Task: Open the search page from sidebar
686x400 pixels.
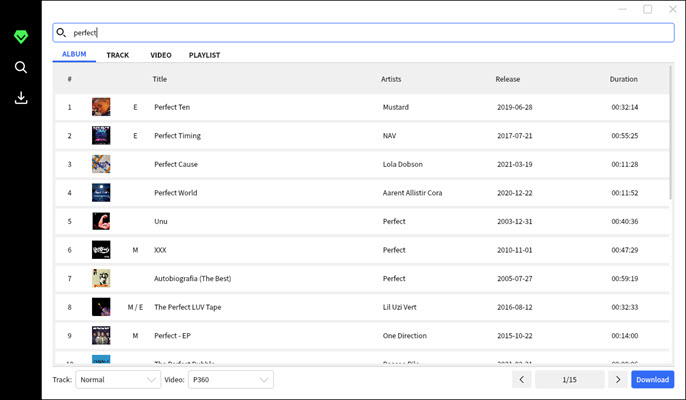Action: pos(21,67)
